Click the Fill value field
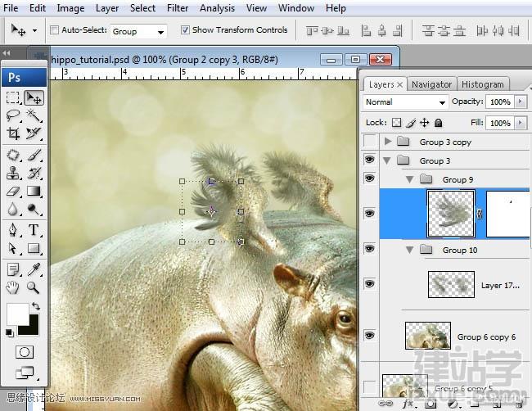This screenshot has width=532, height=411. [x=500, y=123]
